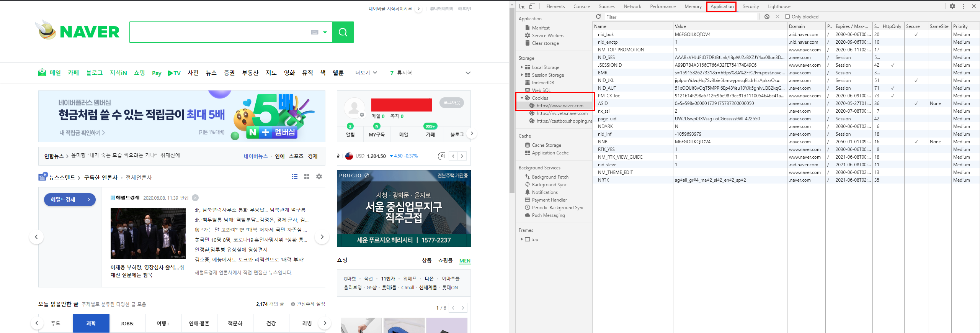Screen dimensions: 980x333
Task: Click the news photo thumbnail
Action: [148, 233]
